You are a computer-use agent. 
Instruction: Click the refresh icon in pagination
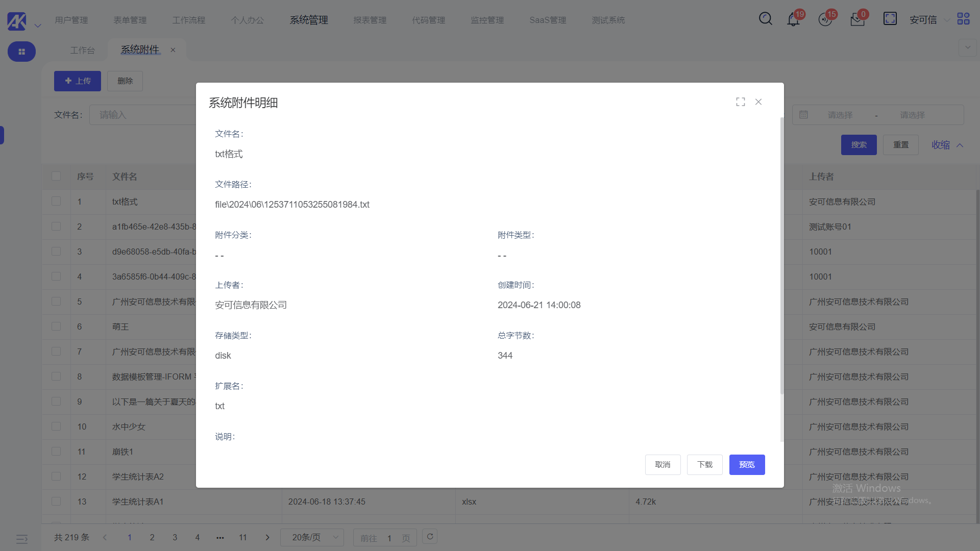coord(430,537)
